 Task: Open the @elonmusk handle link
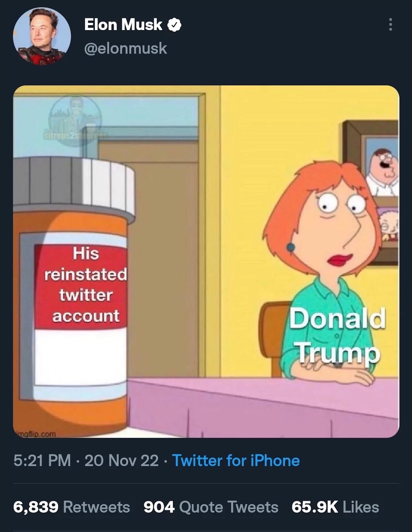pyautogui.click(x=126, y=49)
